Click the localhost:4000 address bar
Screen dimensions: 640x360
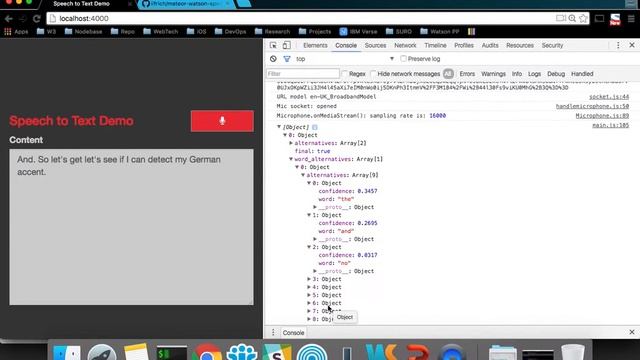[302, 18]
